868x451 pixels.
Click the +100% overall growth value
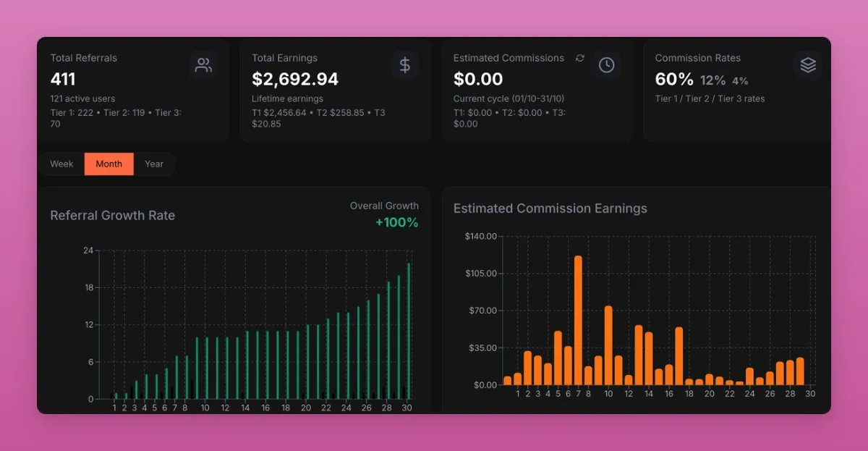(x=396, y=222)
